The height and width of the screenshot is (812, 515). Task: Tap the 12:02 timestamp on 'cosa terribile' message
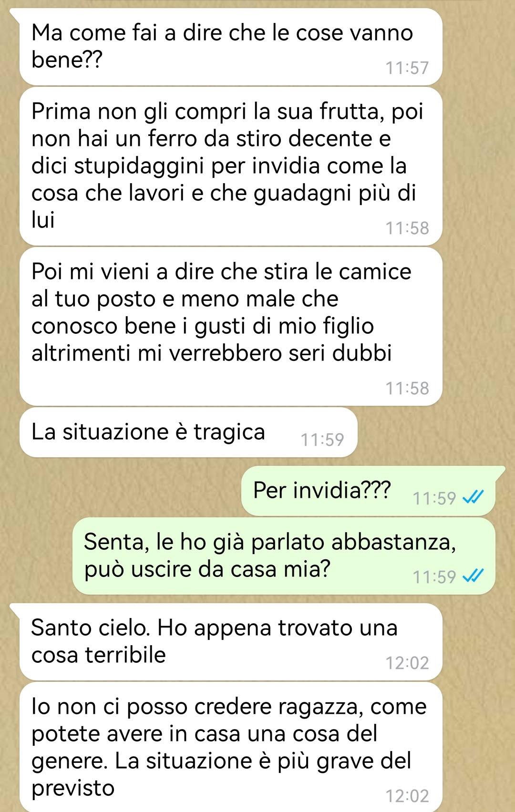point(407,663)
